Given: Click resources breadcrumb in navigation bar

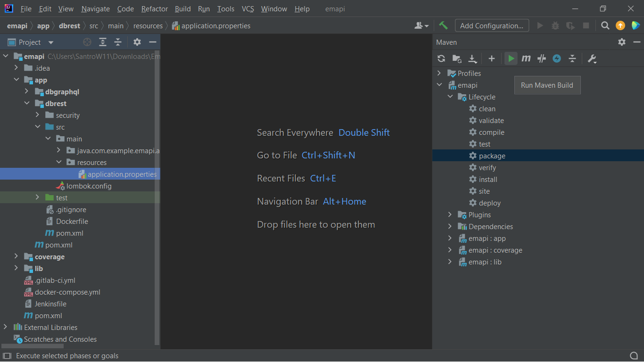Looking at the screenshot, I should (148, 26).
